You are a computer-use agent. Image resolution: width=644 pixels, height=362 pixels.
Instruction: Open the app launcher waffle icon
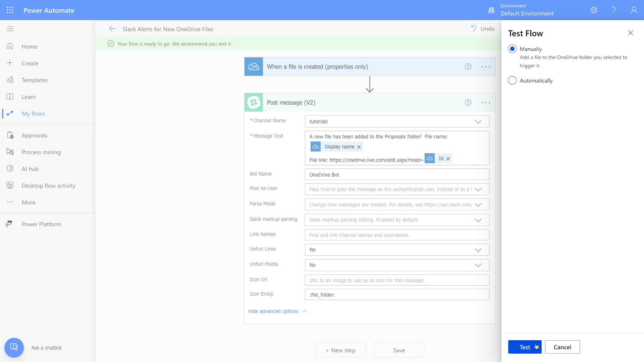pyautogui.click(x=10, y=10)
